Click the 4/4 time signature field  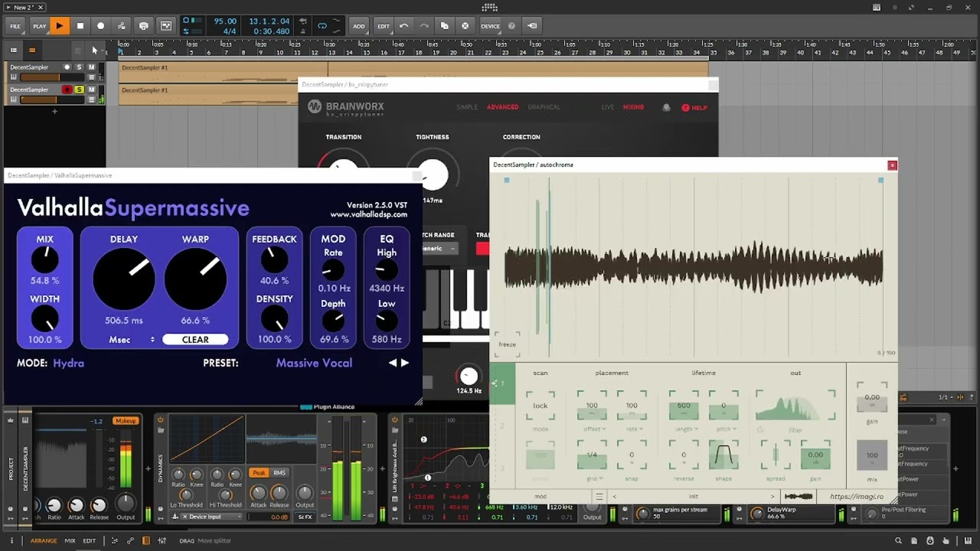point(230,31)
